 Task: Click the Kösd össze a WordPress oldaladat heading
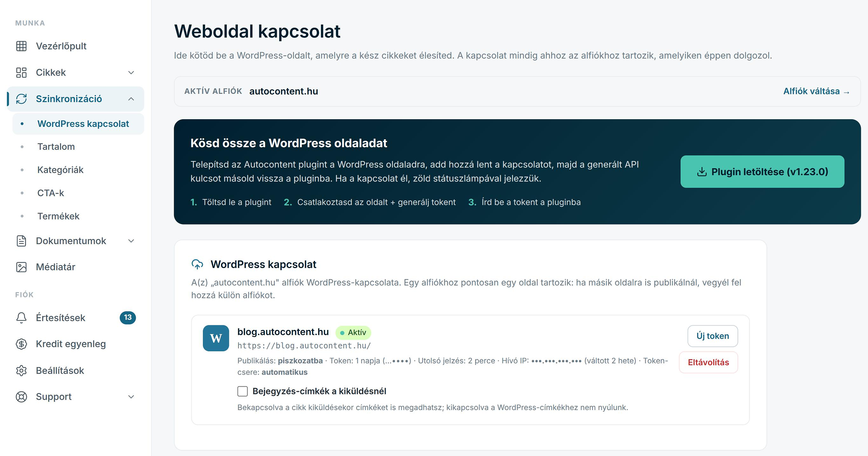tap(289, 143)
